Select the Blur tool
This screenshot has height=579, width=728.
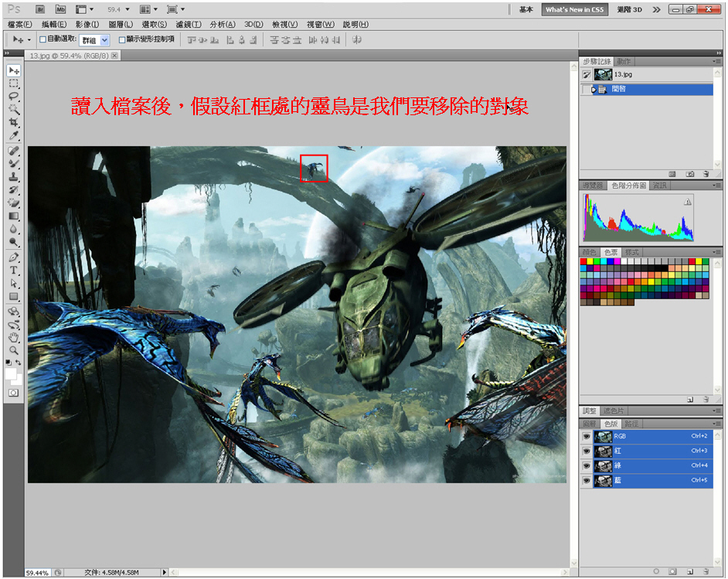point(13,229)
